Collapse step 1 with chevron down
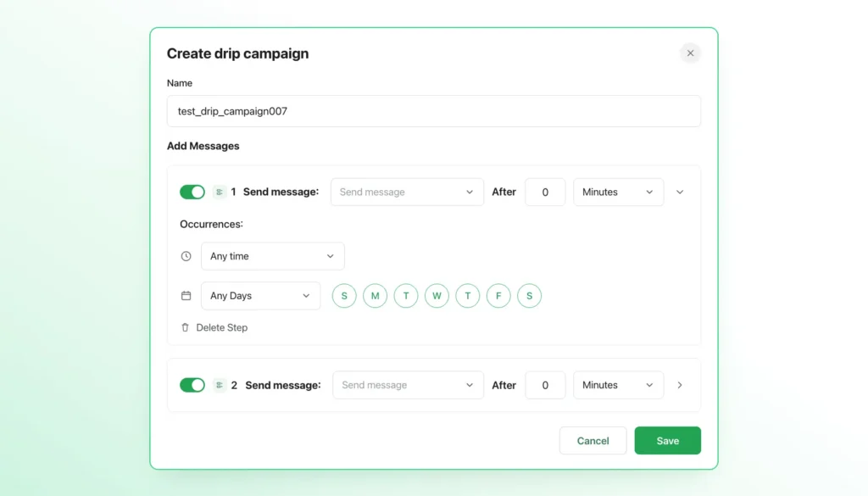The image size is (868, 496). coord(680,192)
